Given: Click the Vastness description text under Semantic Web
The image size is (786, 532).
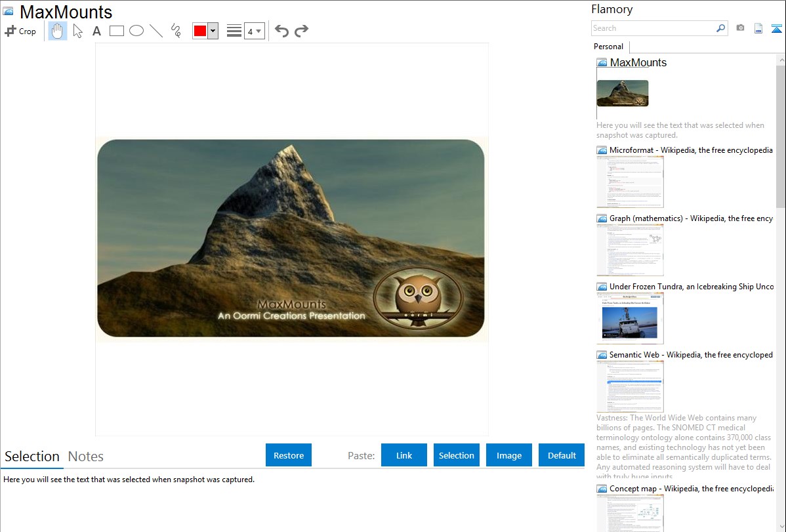Looking at the screenshot, I should pos(684,447).
